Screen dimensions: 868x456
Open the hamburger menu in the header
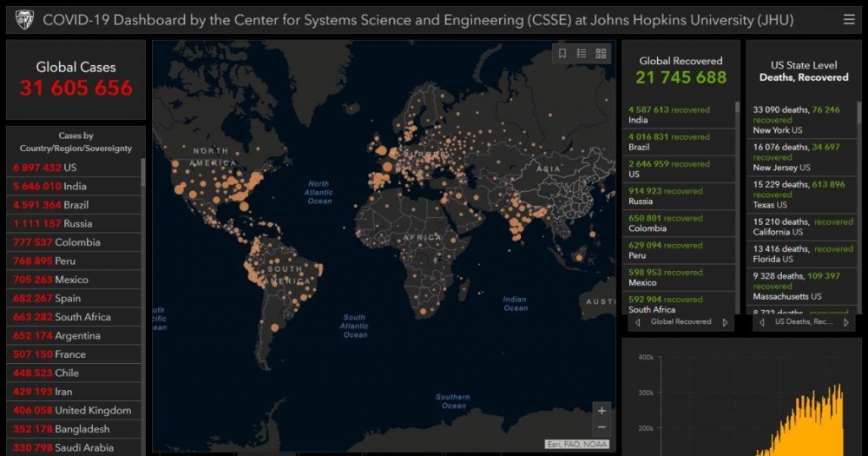coord(849,19)
